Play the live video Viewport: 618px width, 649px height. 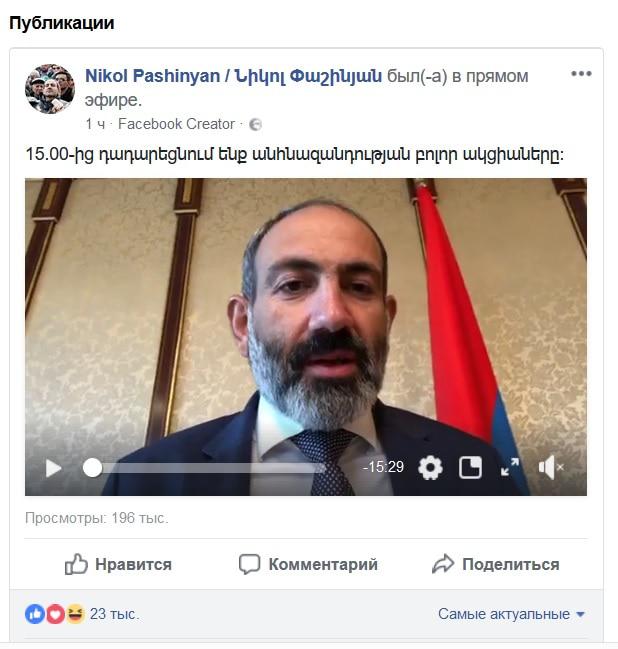click(x=53, y=468)
